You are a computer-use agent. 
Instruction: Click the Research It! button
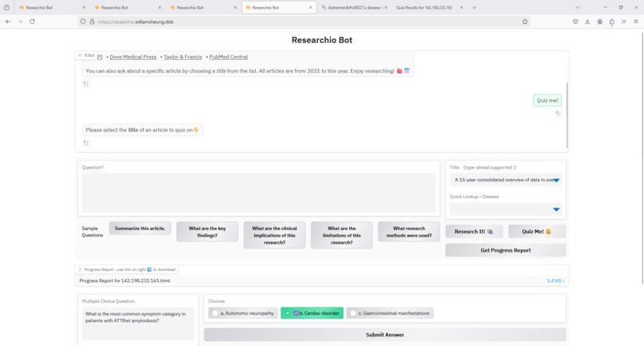pyautogui.click(x=474, y=232)
